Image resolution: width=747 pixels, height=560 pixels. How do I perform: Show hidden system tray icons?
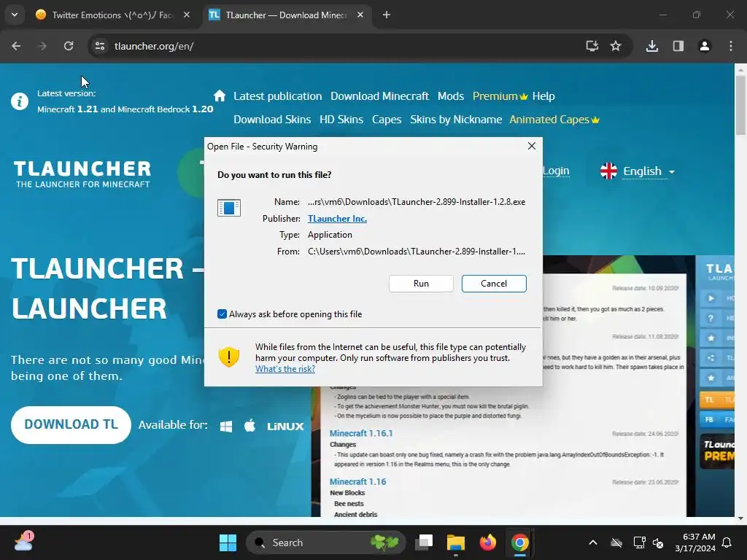[593, 542]
